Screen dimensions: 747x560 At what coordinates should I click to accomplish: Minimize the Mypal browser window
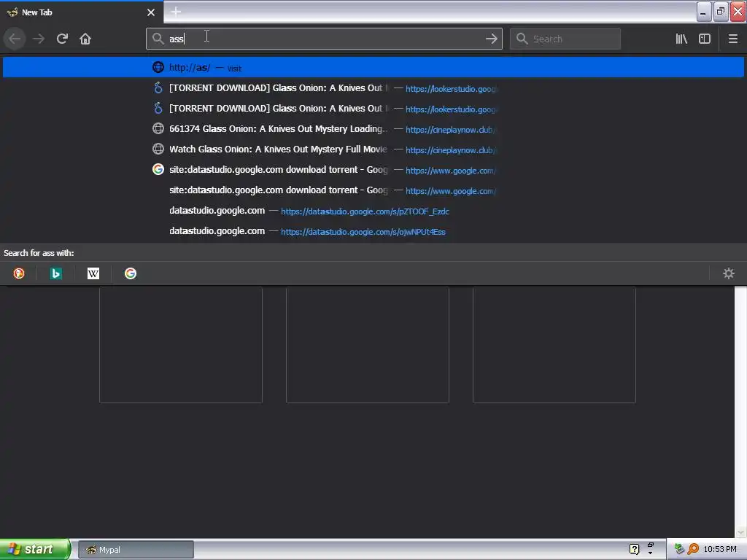pyautogui.click(x=704, y=12)
